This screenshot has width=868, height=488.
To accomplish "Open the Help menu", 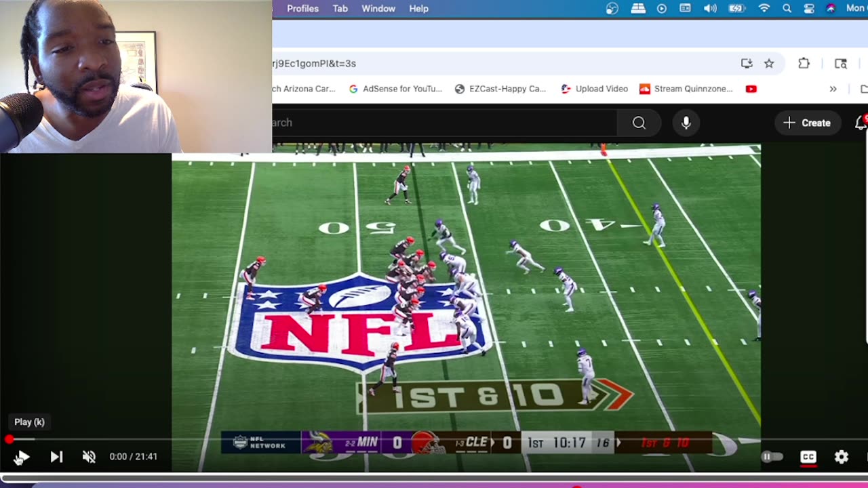I will 418,9.
